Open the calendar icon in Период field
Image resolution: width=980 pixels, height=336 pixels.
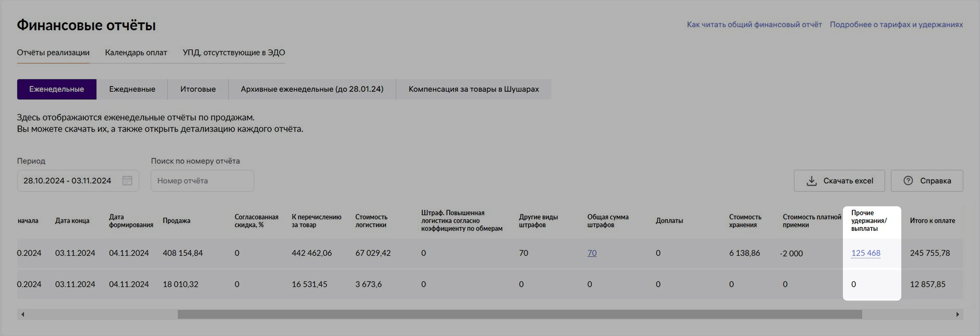(127, 181)
